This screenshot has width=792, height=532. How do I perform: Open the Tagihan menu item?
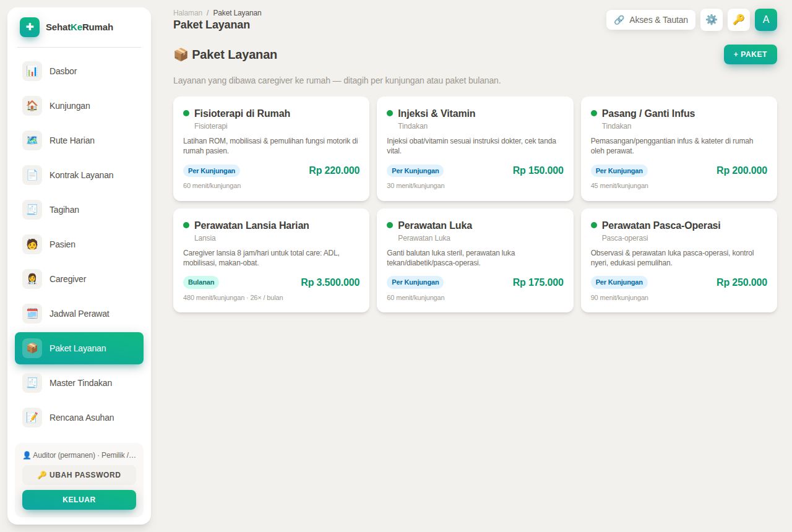(79, 210)
